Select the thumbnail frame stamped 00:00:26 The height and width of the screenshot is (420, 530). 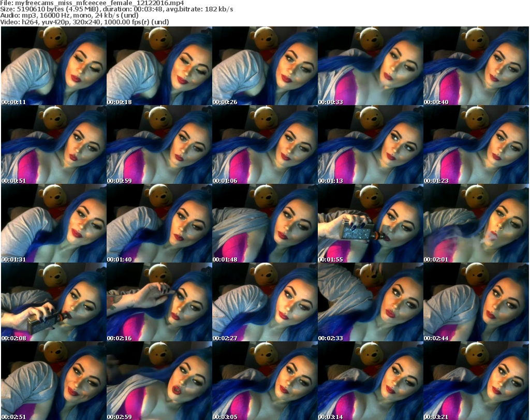point(264,66)
